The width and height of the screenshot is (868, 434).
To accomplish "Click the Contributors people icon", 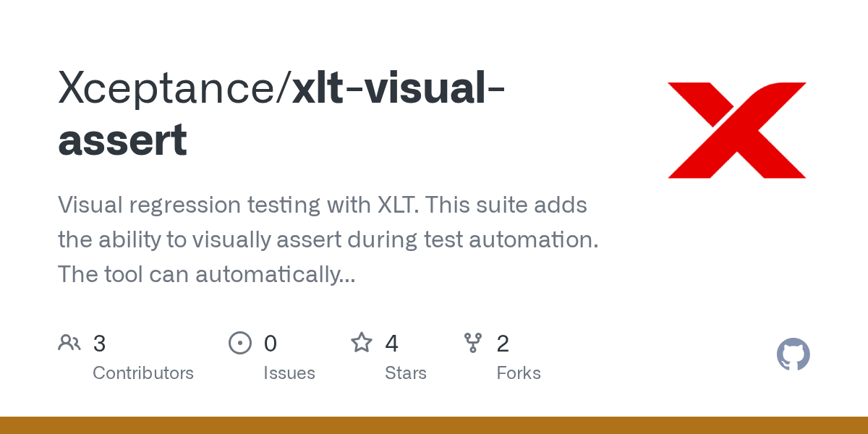I will [x=69, y=343].
